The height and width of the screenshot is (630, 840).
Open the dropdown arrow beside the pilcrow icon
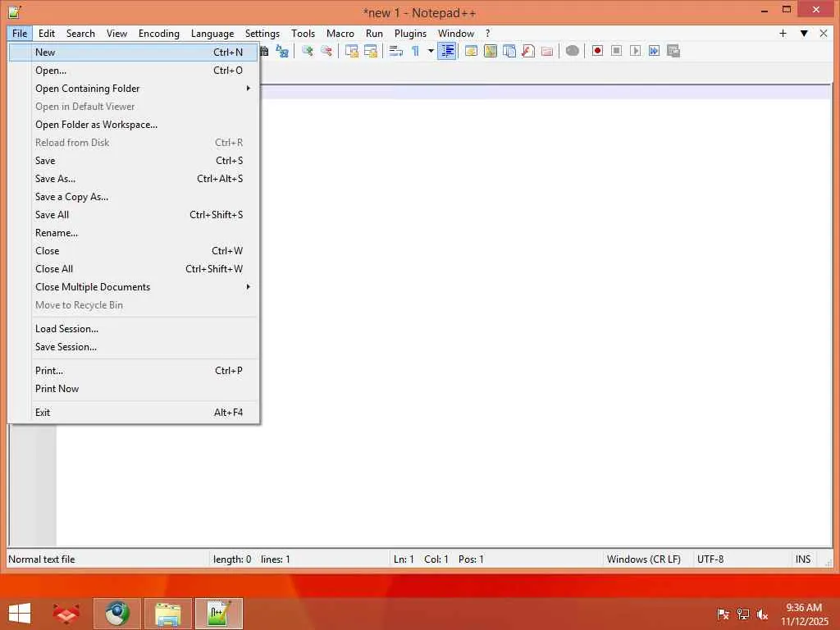pyautogui.click(x=431, y=51)
